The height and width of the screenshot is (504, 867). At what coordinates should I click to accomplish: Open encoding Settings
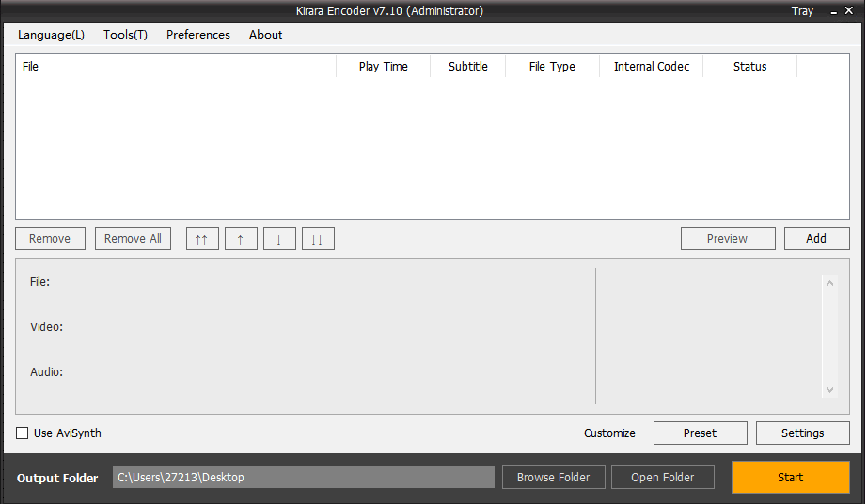coord(803,433)
